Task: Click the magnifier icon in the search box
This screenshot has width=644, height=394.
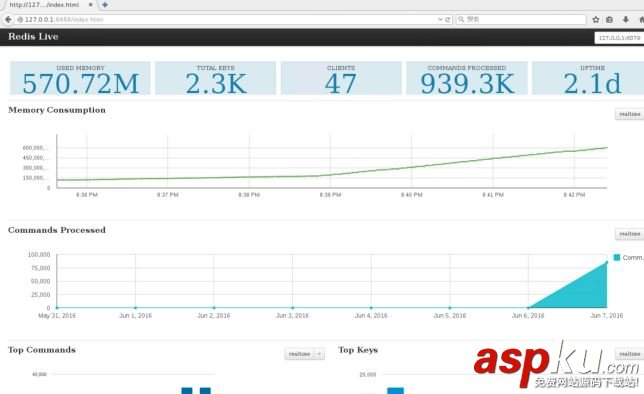Action: [461, 19]
